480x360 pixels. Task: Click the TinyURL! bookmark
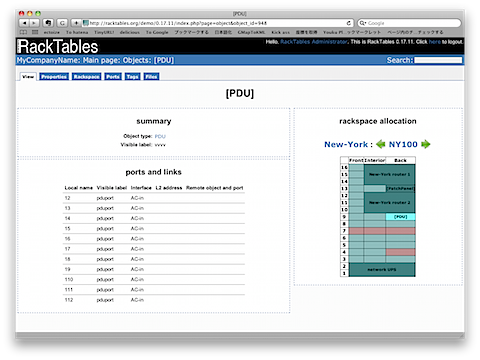pos(104,32)
